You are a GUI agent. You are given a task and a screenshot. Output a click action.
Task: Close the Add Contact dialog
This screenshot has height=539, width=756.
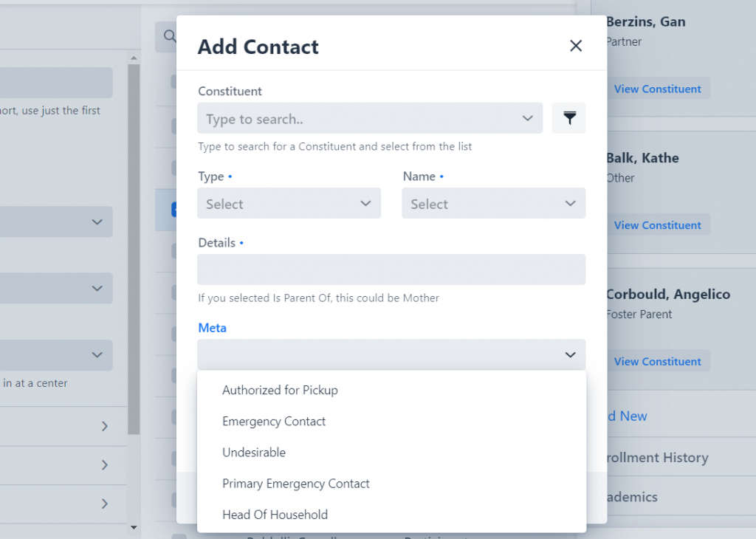[x=576, y=46]
